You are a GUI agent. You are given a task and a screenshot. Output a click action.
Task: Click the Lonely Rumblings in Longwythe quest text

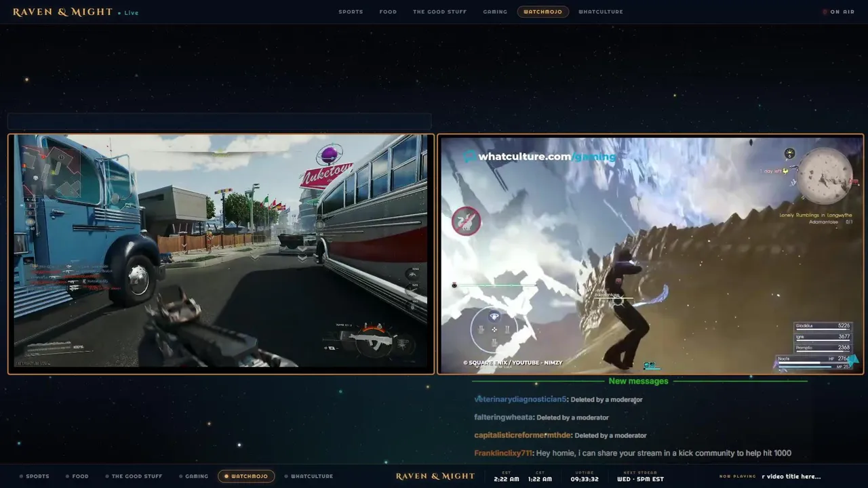coord(815,215)
